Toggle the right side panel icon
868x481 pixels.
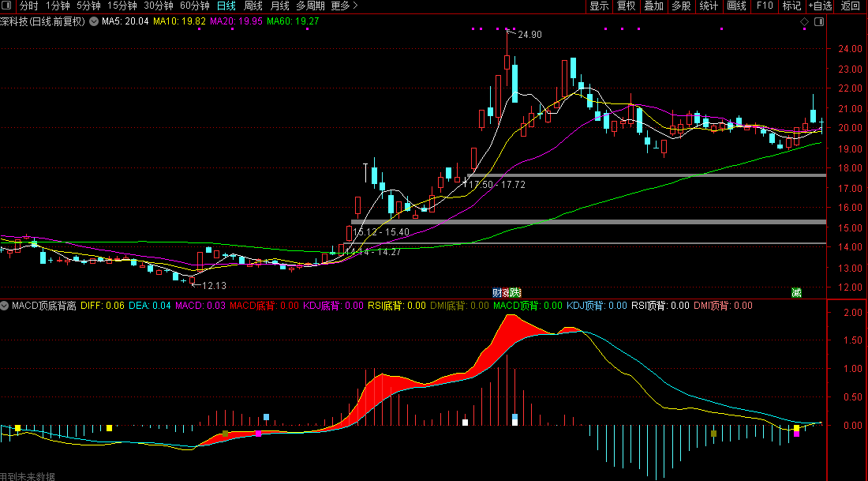[x=819, y=21]
